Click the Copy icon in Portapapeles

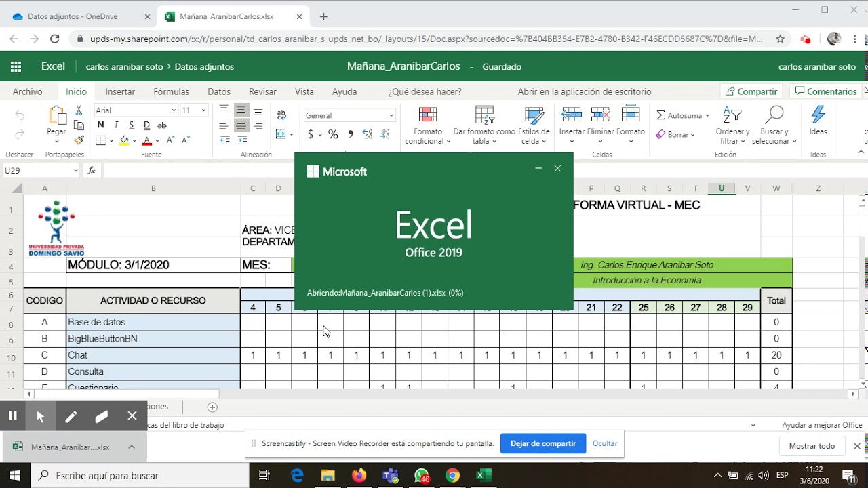tap(79, 125)
